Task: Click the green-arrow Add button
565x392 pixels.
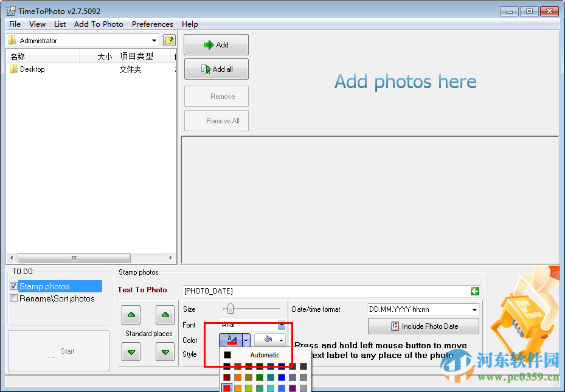Action: point(216,44)
